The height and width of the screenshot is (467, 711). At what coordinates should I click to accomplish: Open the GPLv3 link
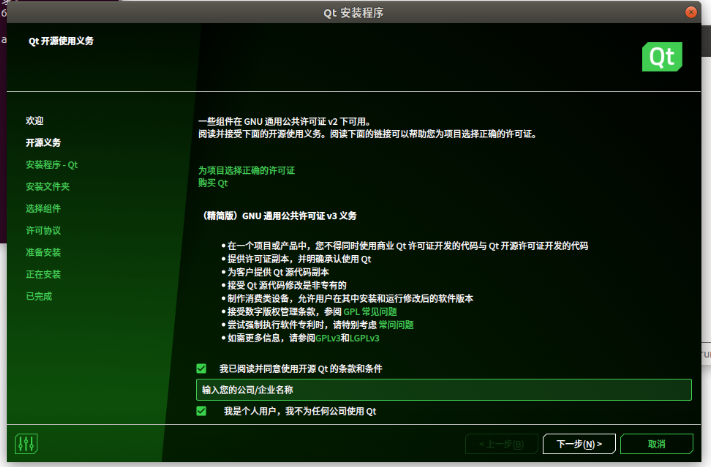click(x=329, y=338)
